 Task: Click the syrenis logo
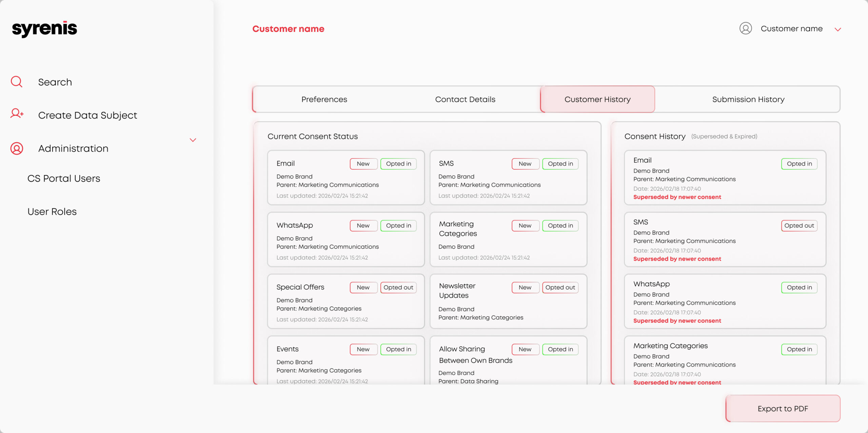click(x=44, y=29)
